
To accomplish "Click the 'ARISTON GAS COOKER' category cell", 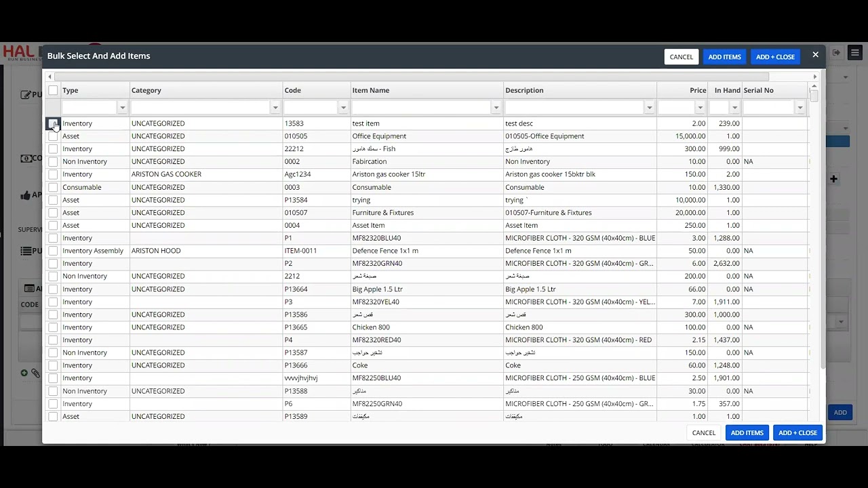I will pos(206,174).
